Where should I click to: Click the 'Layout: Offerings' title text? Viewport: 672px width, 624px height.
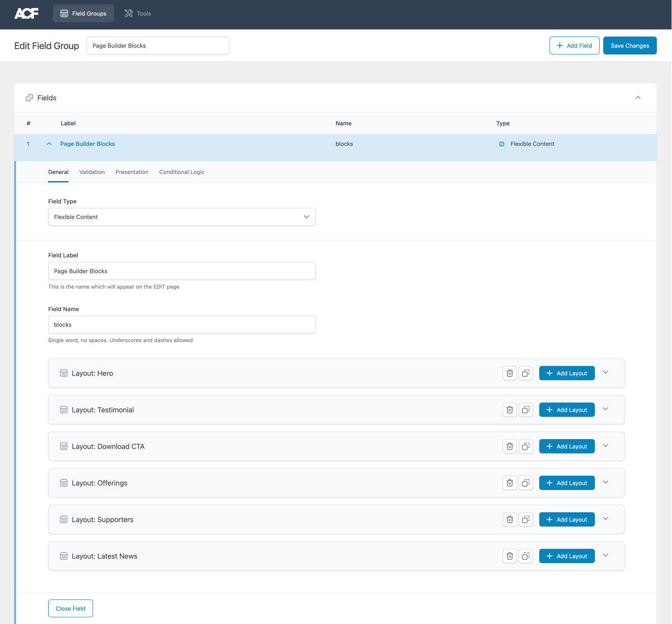[100, 483]
